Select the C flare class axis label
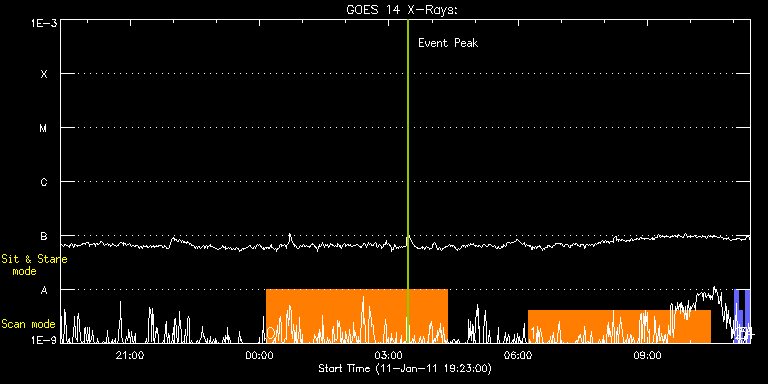 [44, 182]
